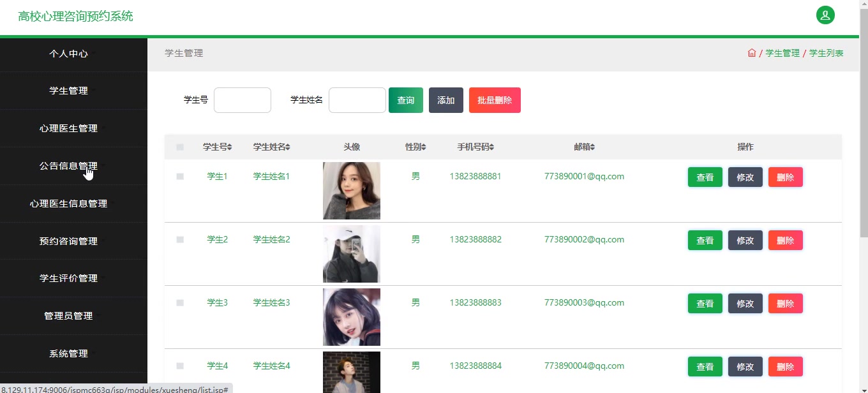This screenshot has height=393, width=868.
Task: Click the home icon in the breadcrumb
Action: [752, 53]
